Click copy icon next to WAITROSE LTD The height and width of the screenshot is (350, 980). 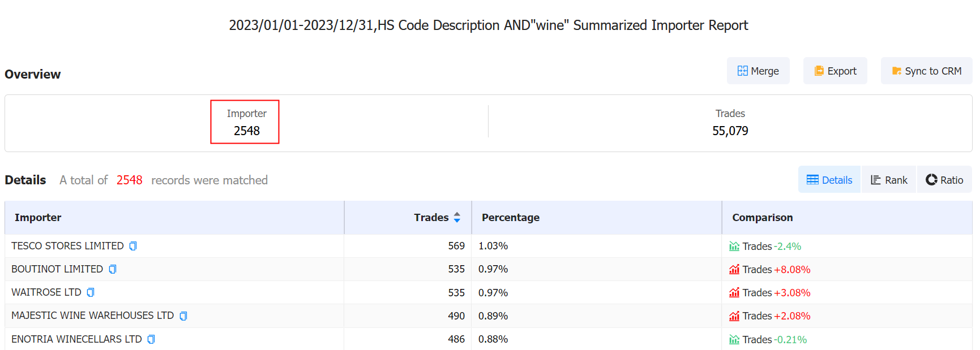[x=91, y=292]
